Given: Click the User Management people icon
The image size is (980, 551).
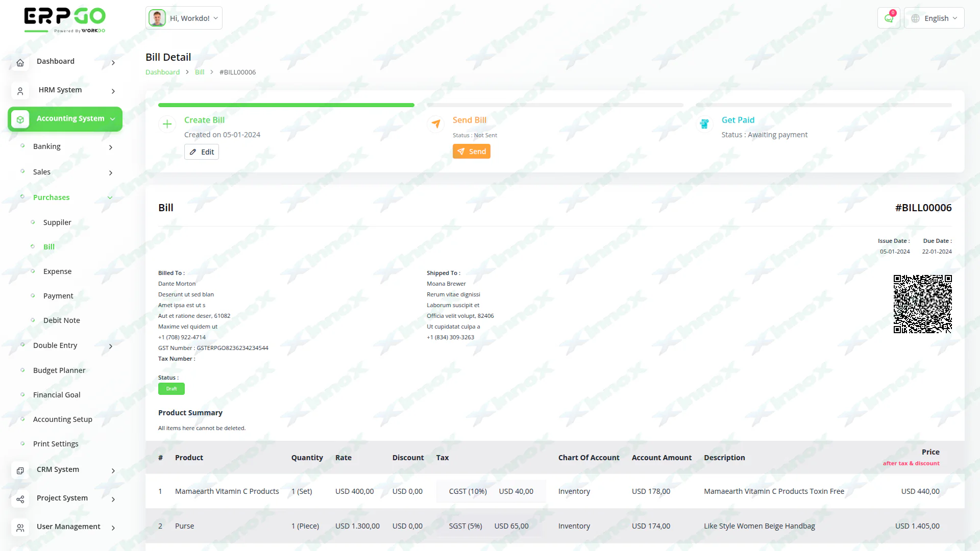Looking at the screenshot, I should click(x=20, y=528).
